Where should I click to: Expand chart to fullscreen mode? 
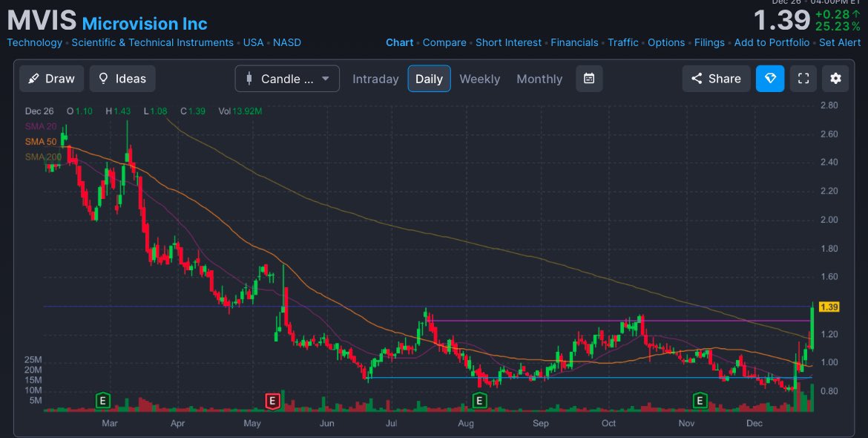point(803,78)
